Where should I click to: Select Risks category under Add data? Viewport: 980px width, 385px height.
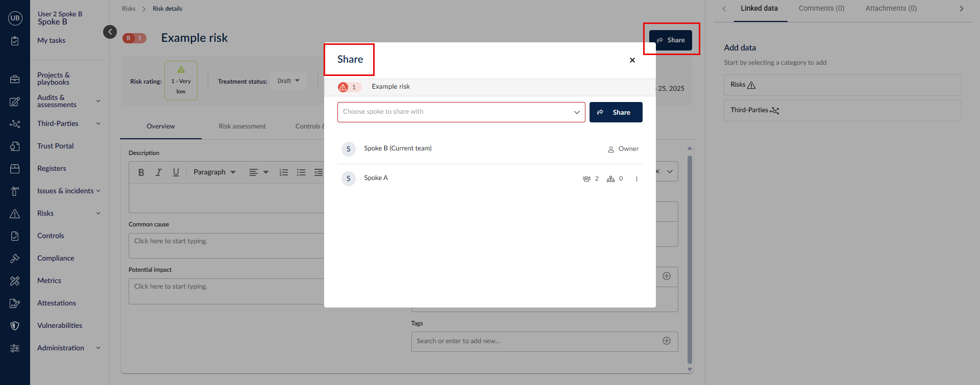[x=842, y=85]
